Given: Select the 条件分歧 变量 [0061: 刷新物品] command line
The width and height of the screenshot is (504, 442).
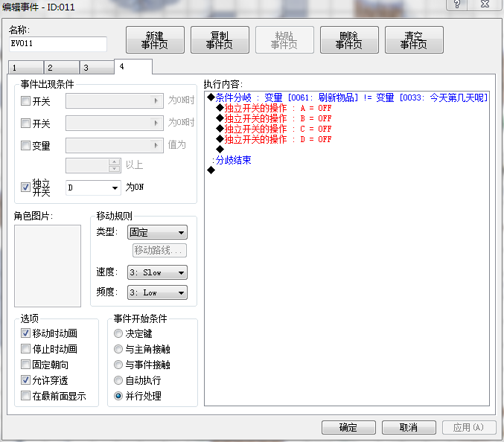Looking at the screenshot, I should (x=347, y=97).
